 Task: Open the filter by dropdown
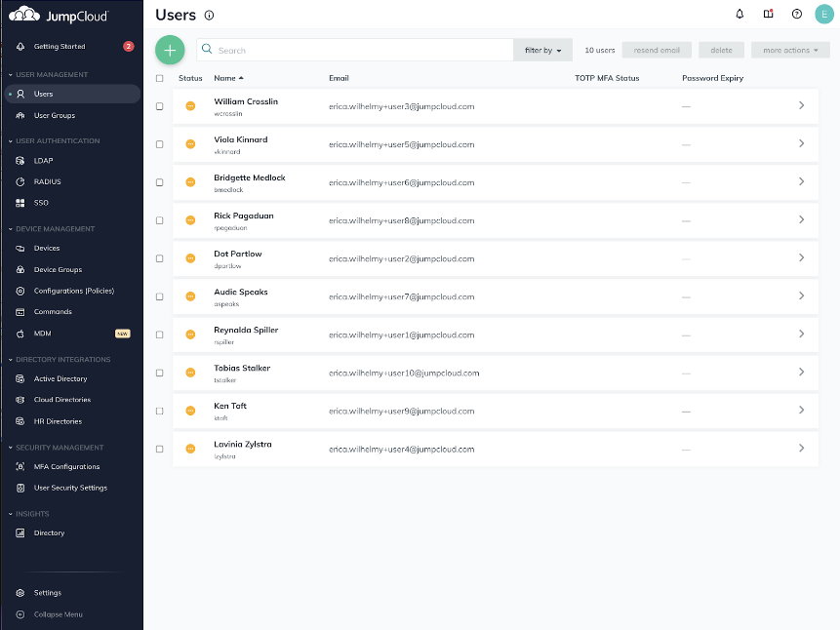click(x=542, y=49)
